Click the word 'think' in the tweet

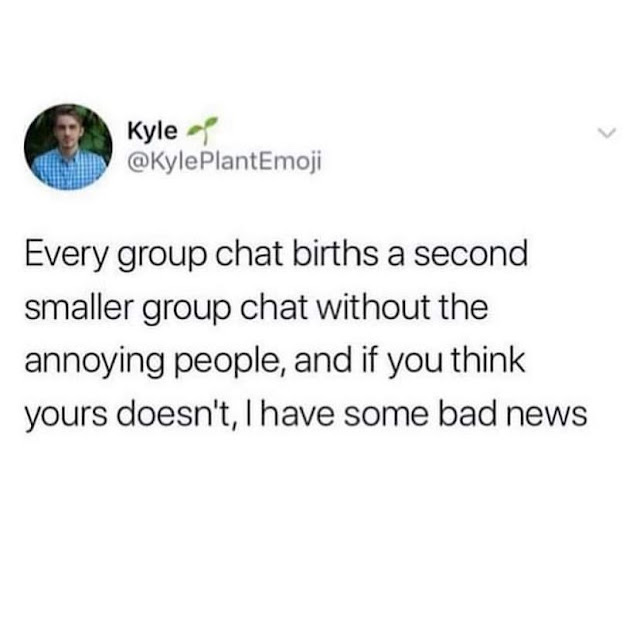tap(488, 360)
